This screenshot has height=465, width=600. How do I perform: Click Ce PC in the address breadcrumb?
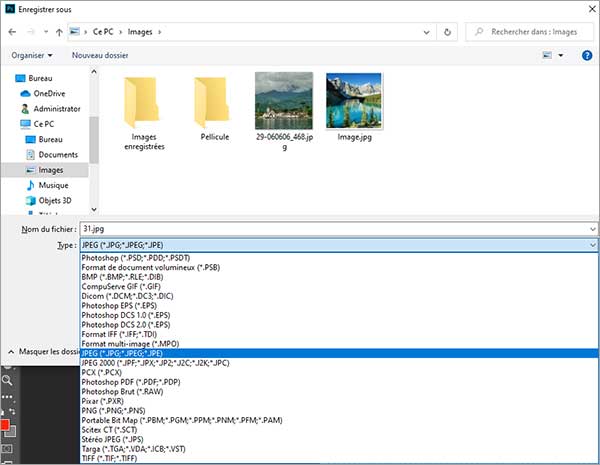[103, 32]
